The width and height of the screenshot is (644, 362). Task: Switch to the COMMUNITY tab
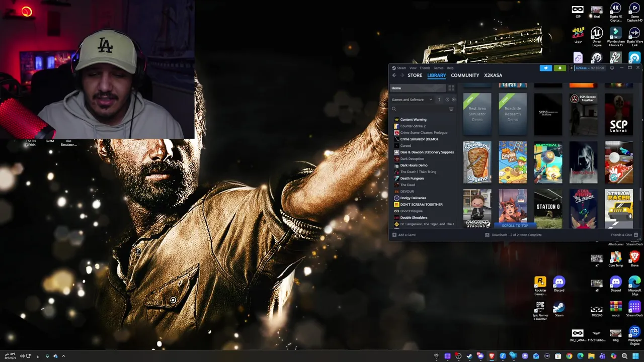click(x=465, y=75)
